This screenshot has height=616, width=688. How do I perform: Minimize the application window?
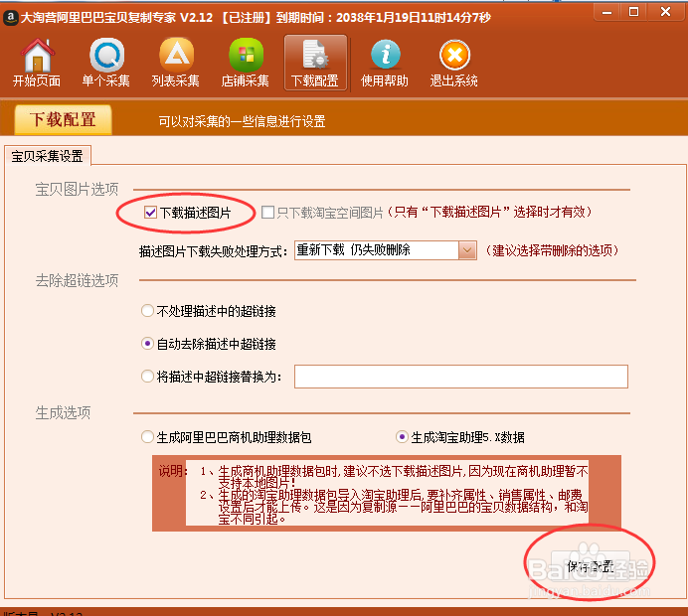pos(606,12)
